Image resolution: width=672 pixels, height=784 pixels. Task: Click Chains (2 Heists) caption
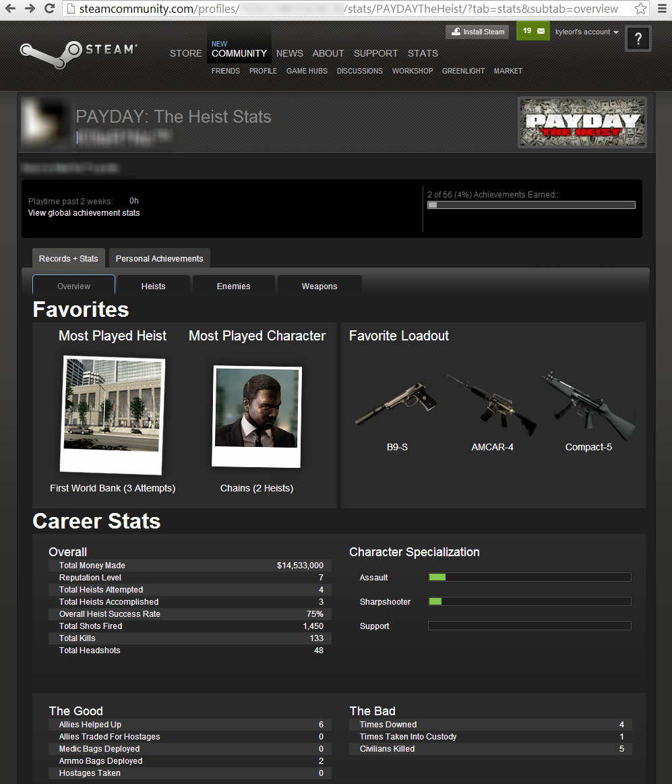(257, 488)
